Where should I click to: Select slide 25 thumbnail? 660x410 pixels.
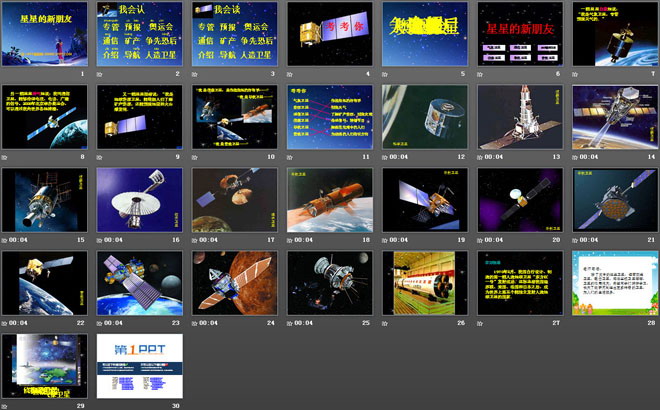(330, 283)
